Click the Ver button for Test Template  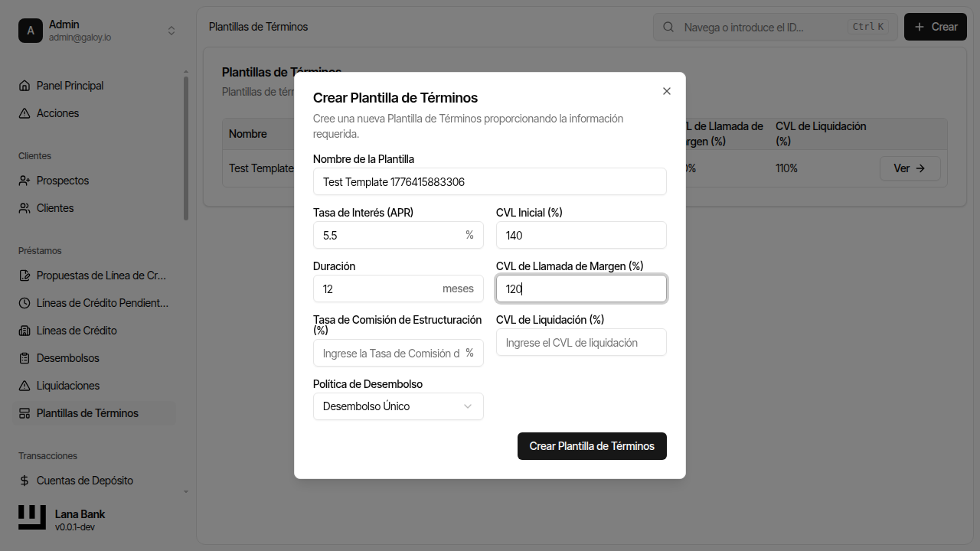point(910,168)
